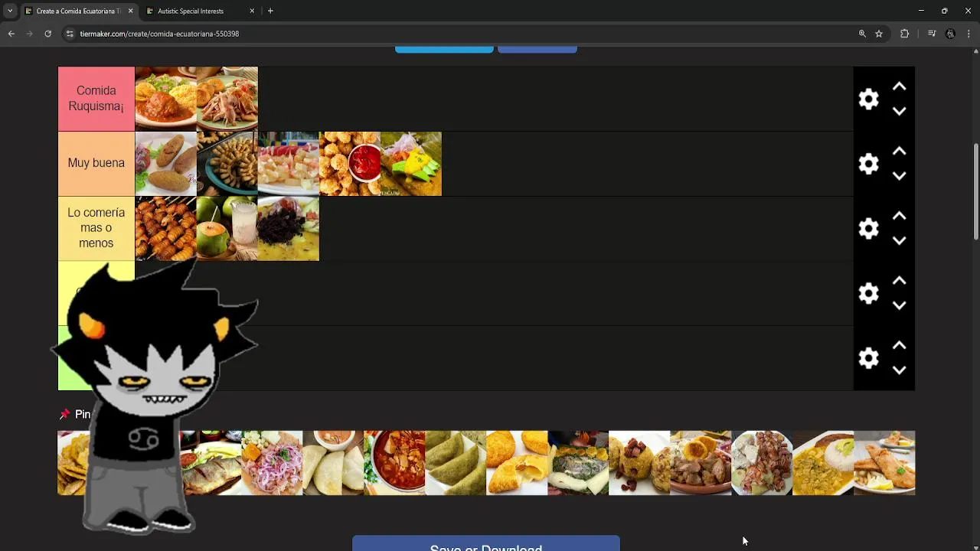Select round plate of roasted meat image

pyautogui.click(x=762, y=463)
